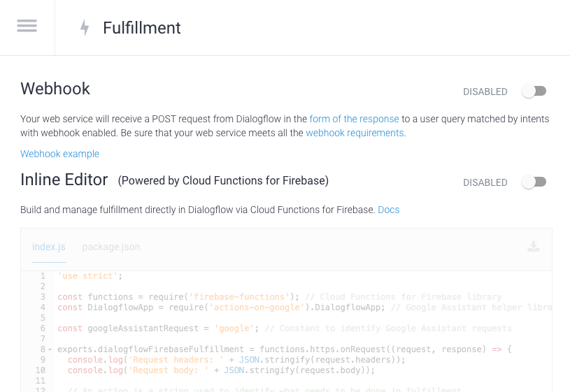Enable the Webhook toggle switch
This screenshot has height=392, width=570.
(534, 92)
